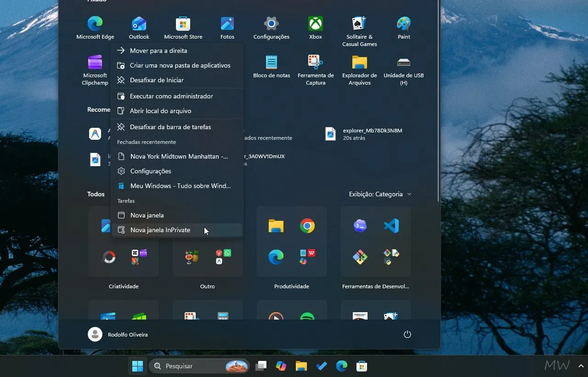This screenshot has height=377, width=588.
Task: Click the Pesquisar search box
Action: tap(199, 366)
